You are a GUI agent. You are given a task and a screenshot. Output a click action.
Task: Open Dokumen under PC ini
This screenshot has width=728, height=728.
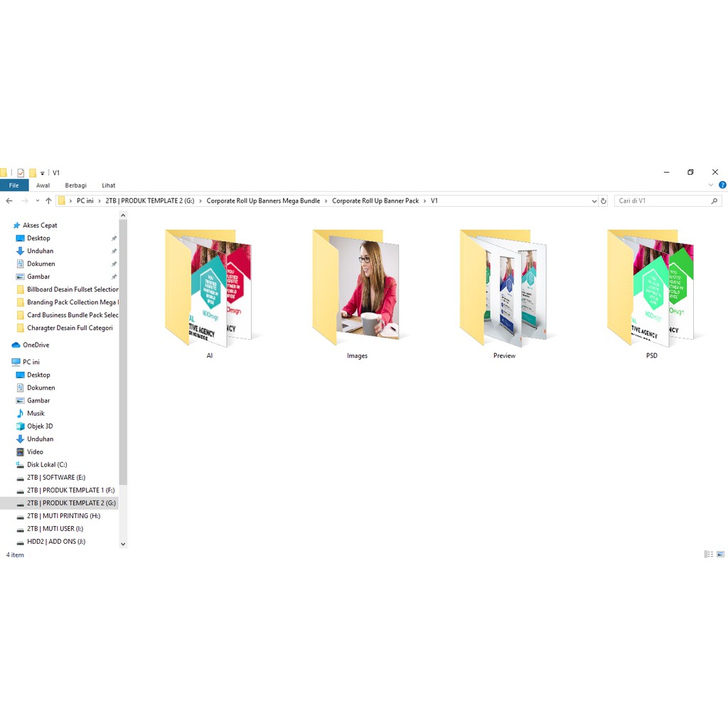pos(41,387)
